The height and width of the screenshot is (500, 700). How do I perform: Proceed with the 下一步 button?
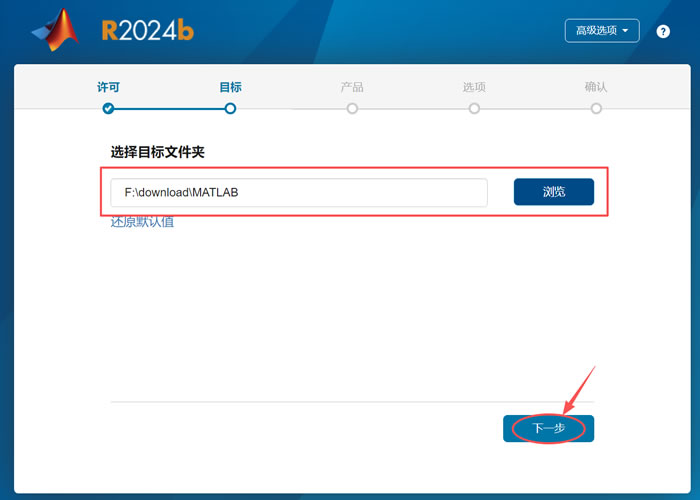[x=549, y=428]
